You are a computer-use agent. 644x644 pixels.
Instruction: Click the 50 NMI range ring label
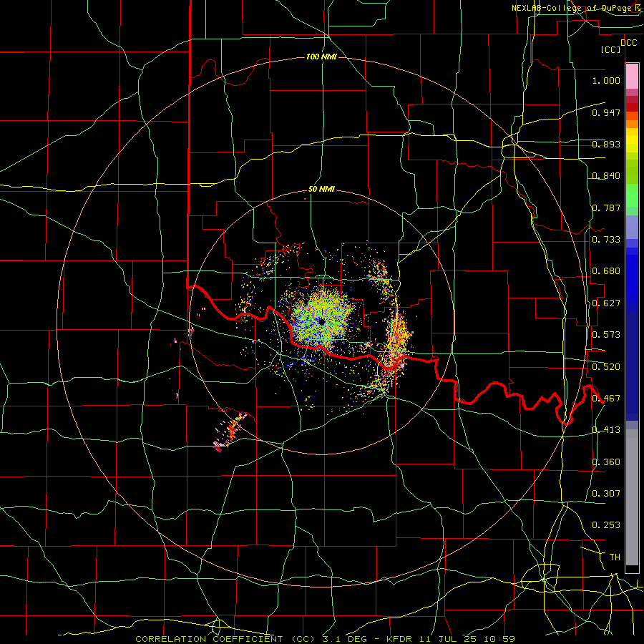pos(321,190)
